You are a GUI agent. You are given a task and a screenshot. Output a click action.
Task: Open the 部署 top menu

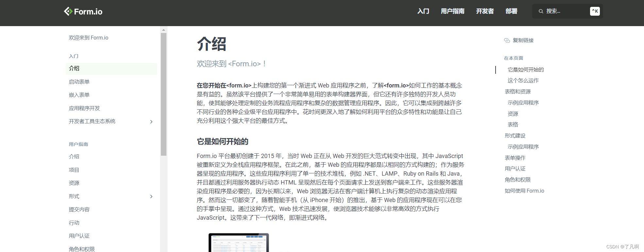[511, 11]
